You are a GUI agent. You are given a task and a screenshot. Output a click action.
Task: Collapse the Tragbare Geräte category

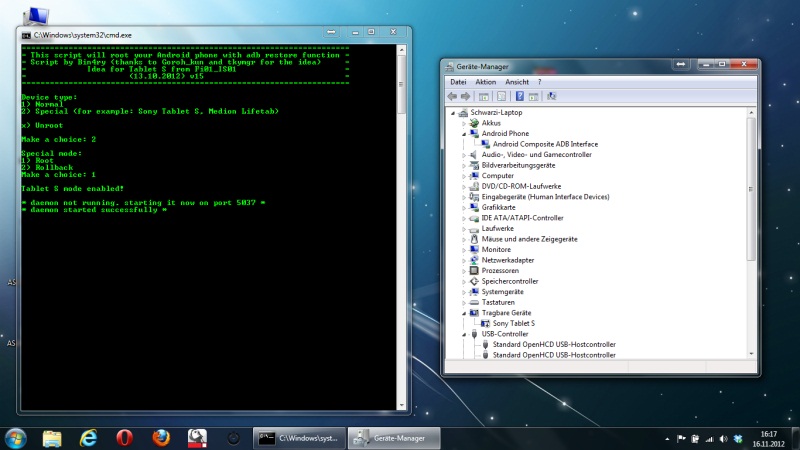coord(464,313)
